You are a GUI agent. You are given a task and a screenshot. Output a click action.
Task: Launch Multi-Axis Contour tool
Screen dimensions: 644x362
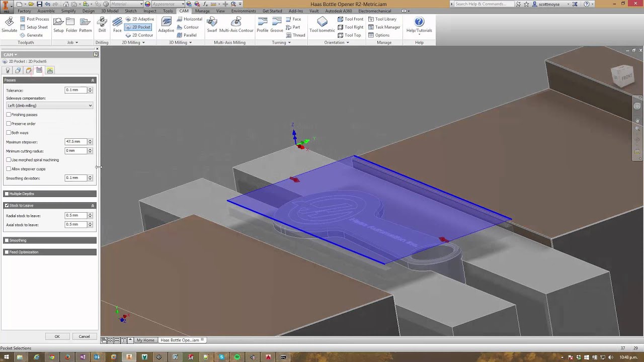click(x=236, y=25)
